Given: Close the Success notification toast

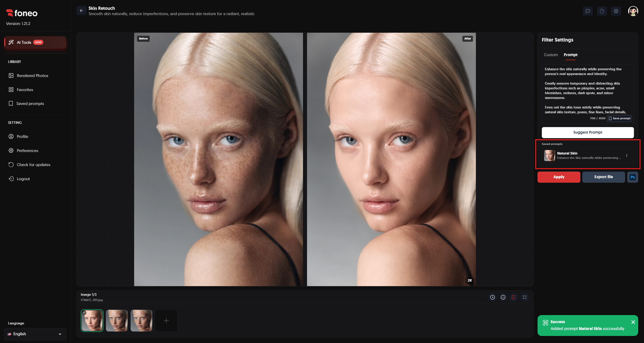Looking at the screenshot, I should coord(633,322).
